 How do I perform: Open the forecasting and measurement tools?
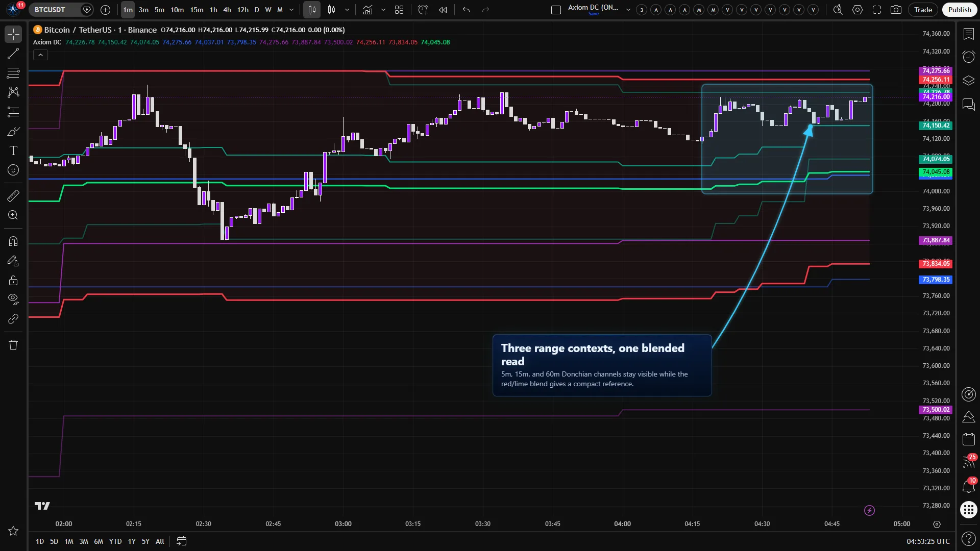pos(13,112)
